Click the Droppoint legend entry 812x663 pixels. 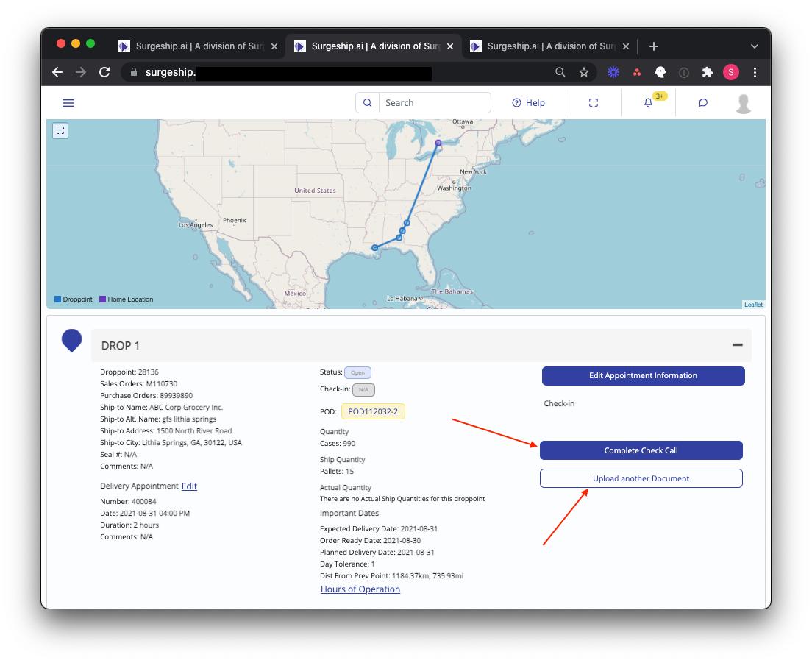click(x=74, y=299)
